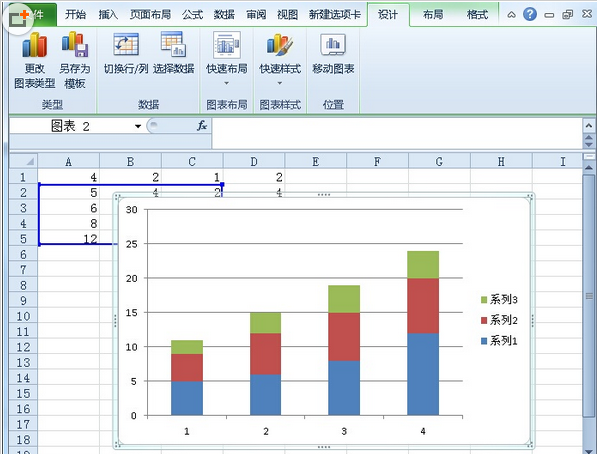Image resolution: width=597 pixels, height=454 pixels.
Task: Switch to chart Layout (布局) tab
Action: point(433,14)
